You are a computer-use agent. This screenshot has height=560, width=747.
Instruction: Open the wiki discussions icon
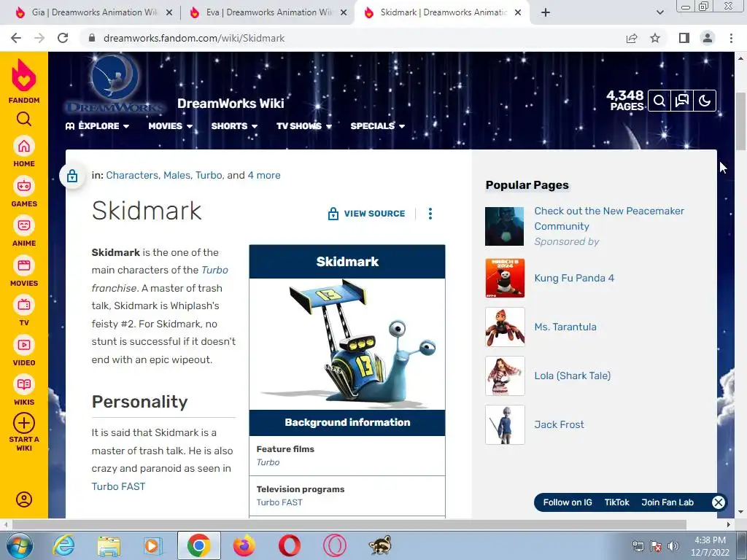click(682, 101)
